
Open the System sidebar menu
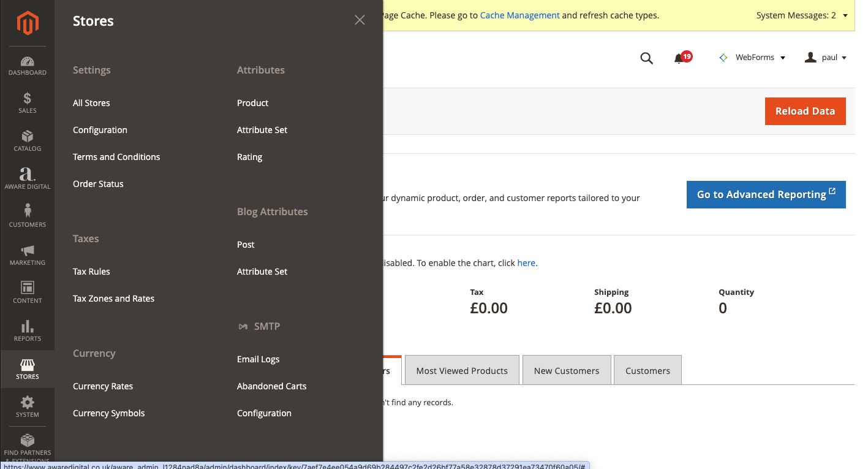(x=28, y=407)
